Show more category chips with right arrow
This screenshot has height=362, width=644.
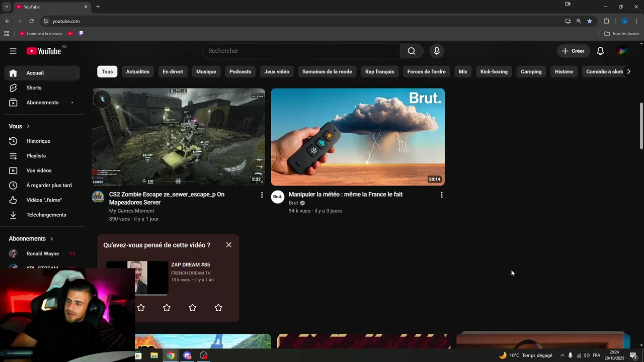point(628,71)
